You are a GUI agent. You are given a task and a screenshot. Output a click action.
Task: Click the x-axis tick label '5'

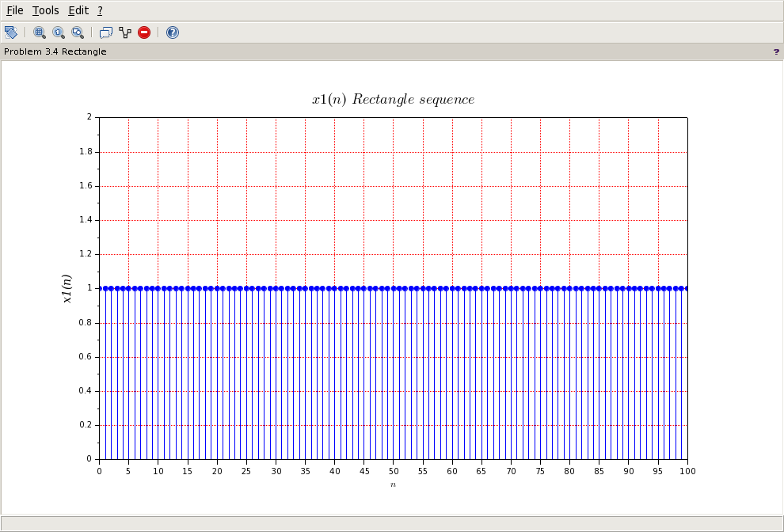pyautogui.click(x=128, y=471)
